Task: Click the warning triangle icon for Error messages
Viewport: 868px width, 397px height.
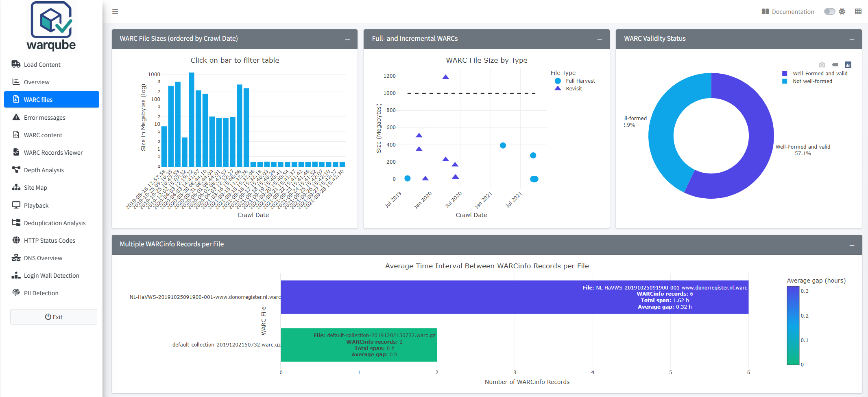Action: [16, 117]
